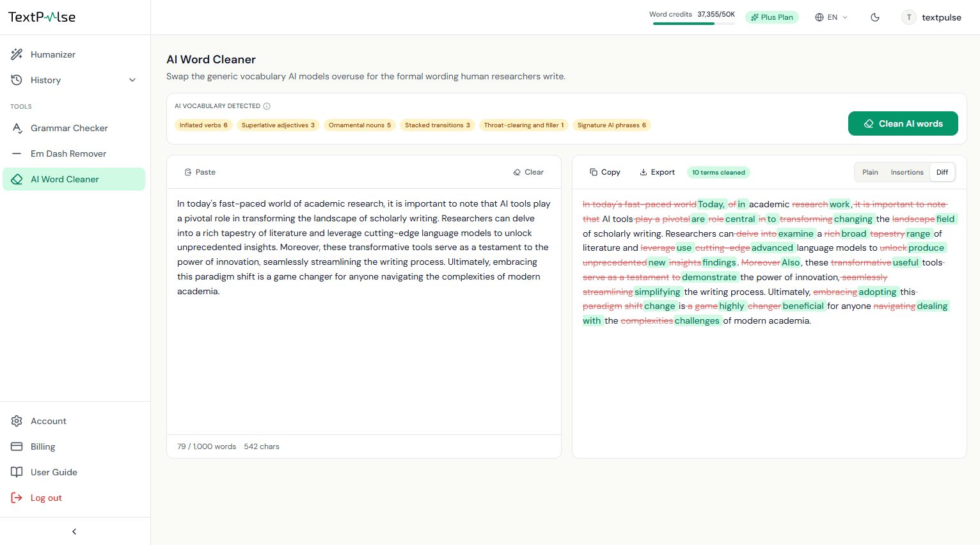Click the Grammar Checker icon
The height and width of the screenshot is (545, 980).
click(x=17, y=128)
